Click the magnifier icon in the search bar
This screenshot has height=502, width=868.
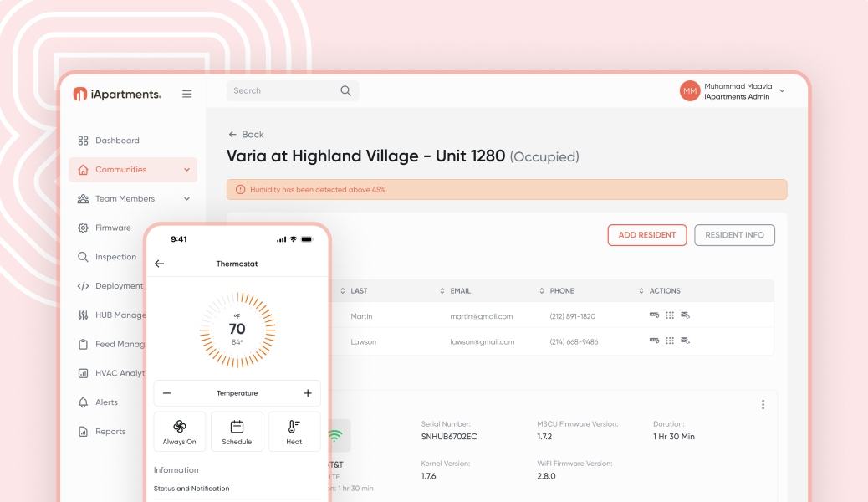346,91
